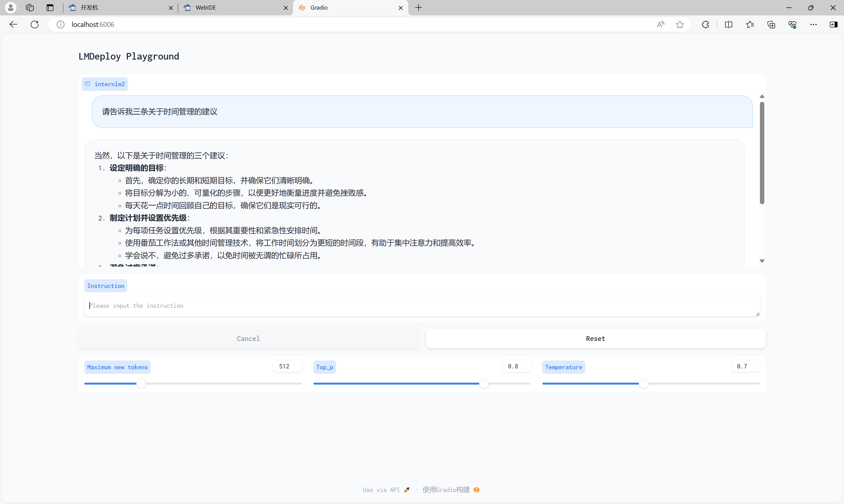Open the browser profile icon

click(10, 7)
